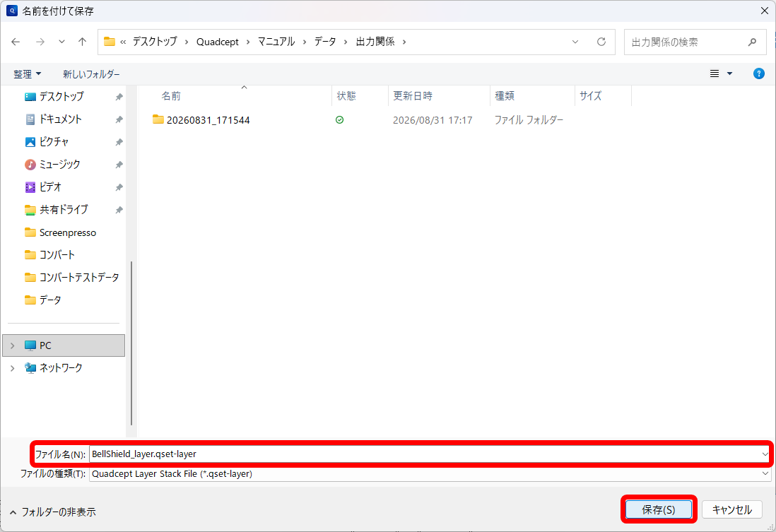The image size is (776, 532).
Task: Expand the PC tree node
Action: click(x=13, y=345)
